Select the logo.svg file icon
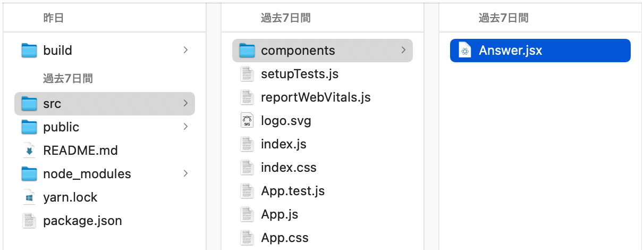Image resolution: width=644 pixels, height=250 pixels. pos(247,121)
